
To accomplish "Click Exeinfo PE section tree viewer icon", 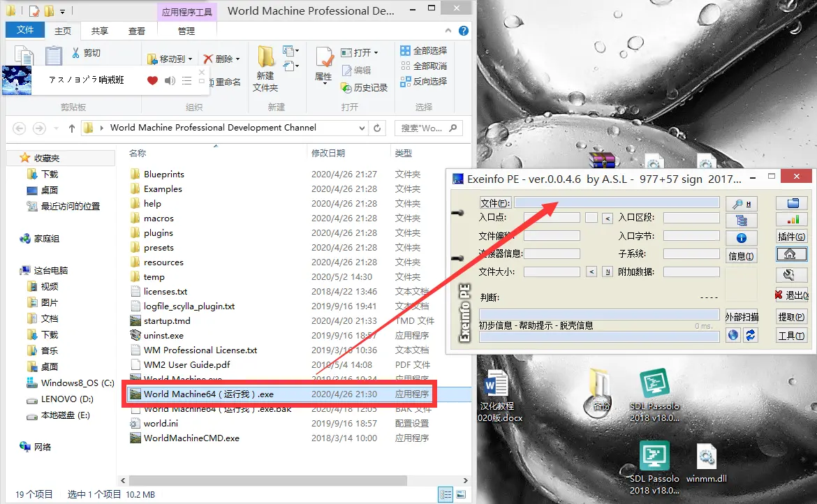I will click(741, 221).
